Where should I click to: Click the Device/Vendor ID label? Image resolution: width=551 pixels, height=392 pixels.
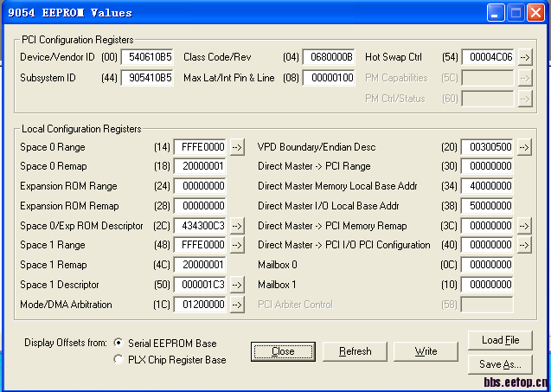(x=57, y=57)
